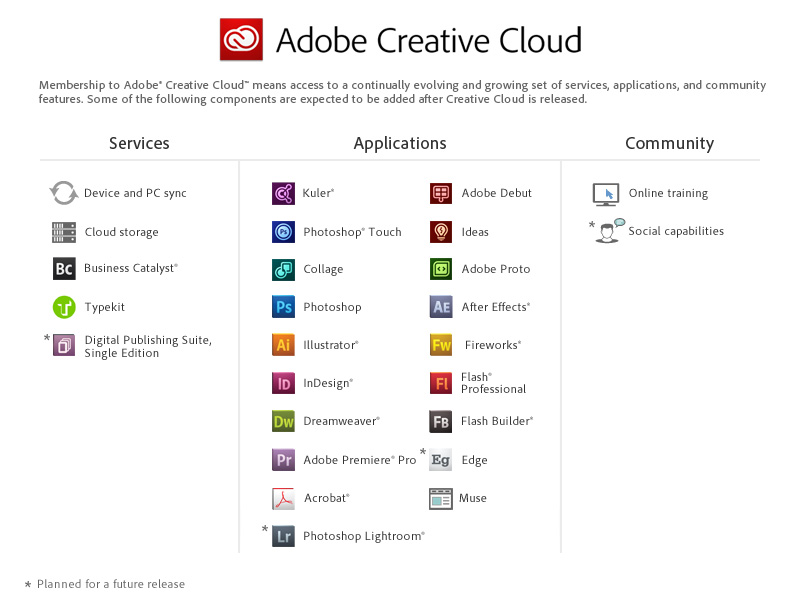800x600 pixels.
Task: Click the Adobe Creative Cloud logo icon
Action: pyautogui.click(x=241, y=39)
